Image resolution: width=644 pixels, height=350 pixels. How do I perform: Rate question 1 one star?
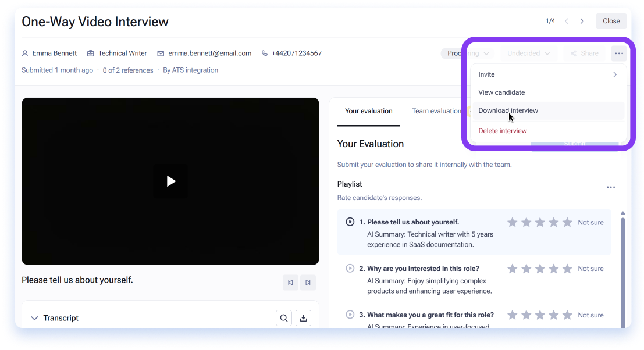tap(512, 223)
